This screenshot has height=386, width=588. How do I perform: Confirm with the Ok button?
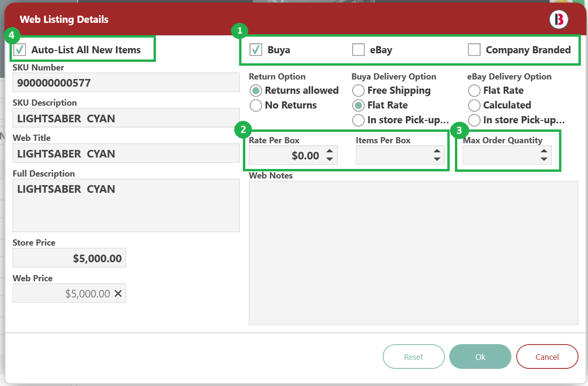[x=480, y=356]
